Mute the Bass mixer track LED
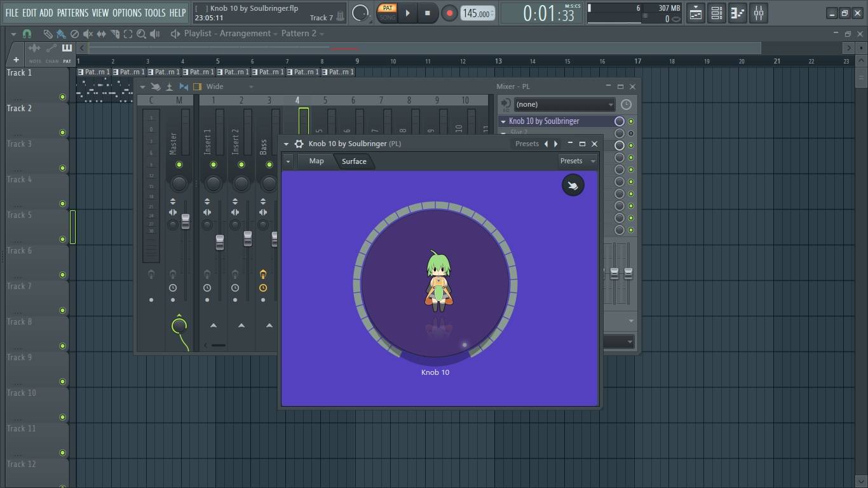Screen dimensions: 868x488 coord(269,165)
